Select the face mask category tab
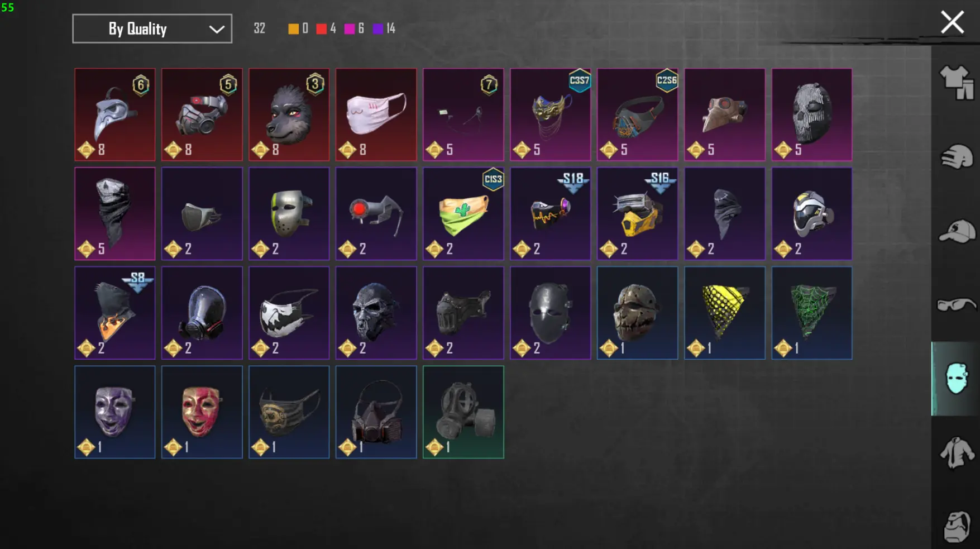 tap(956, 379)
